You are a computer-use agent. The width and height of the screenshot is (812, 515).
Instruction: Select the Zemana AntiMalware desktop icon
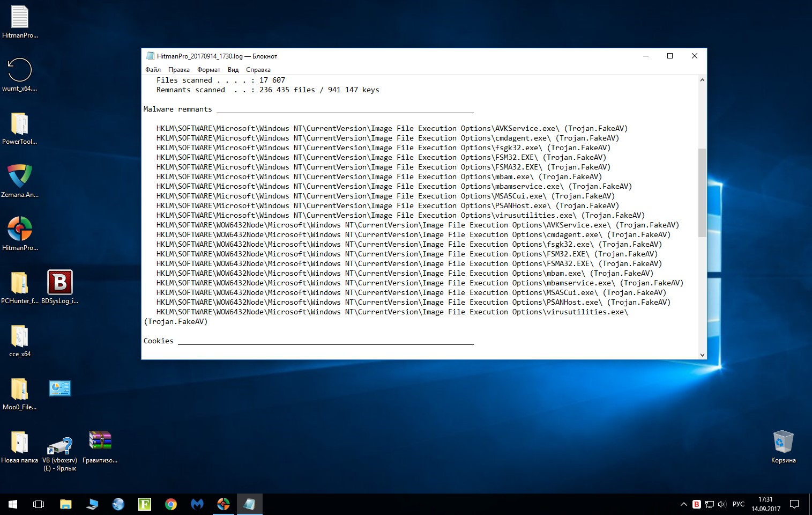tap(20, 177)
